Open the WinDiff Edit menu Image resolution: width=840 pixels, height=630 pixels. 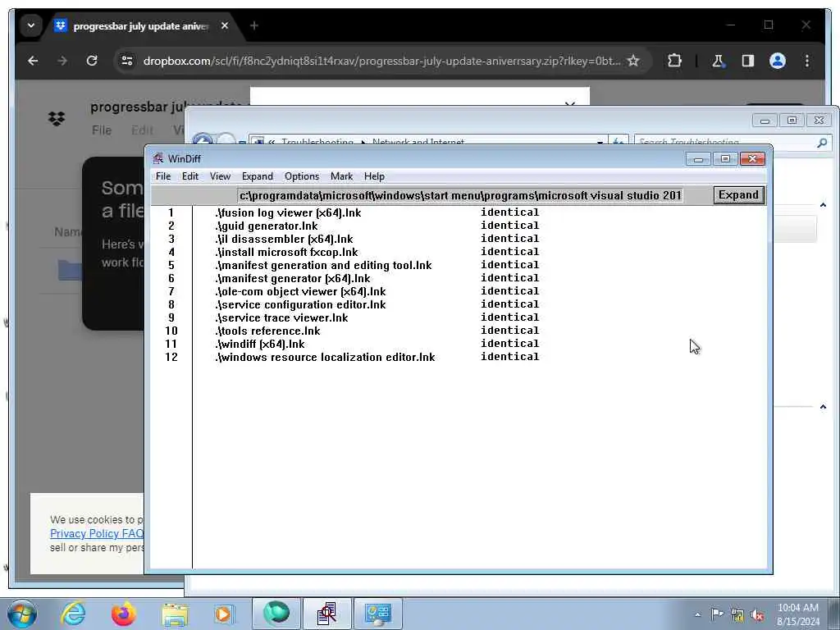click(190, 176)
